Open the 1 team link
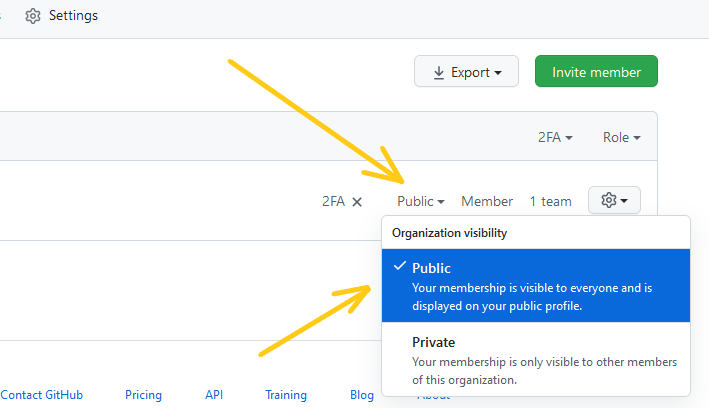Screen dimensions: 709x408 550,201
